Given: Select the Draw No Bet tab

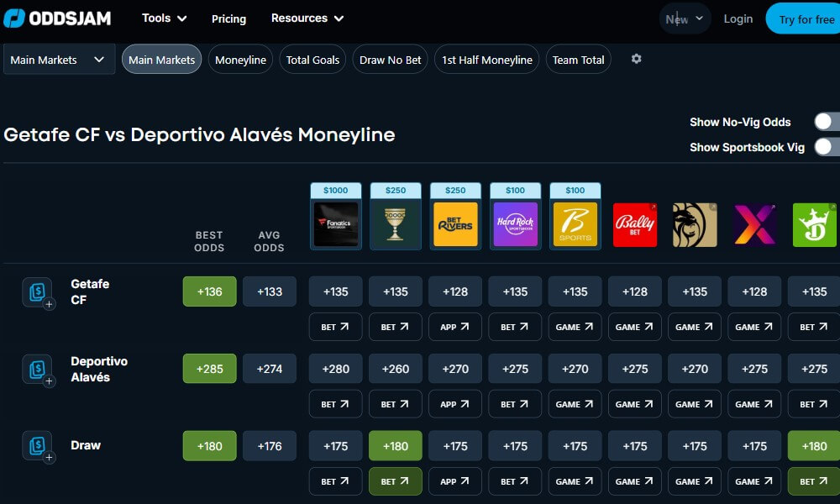Looking at the screenshot, I should click(391, 60).
